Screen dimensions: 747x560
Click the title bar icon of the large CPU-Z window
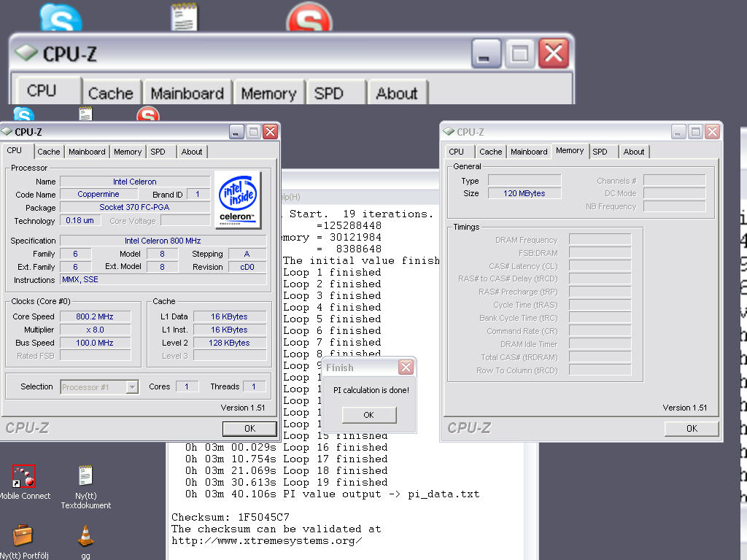point(26,52)
